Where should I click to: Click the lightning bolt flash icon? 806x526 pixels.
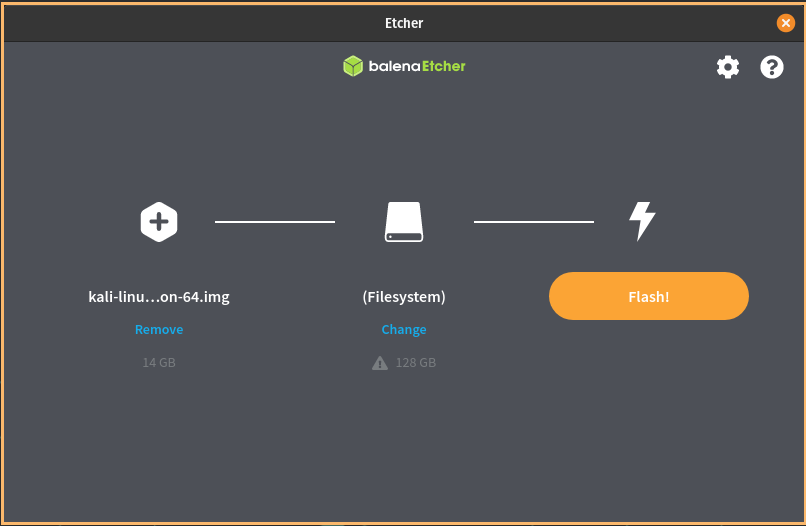[641, 221]
